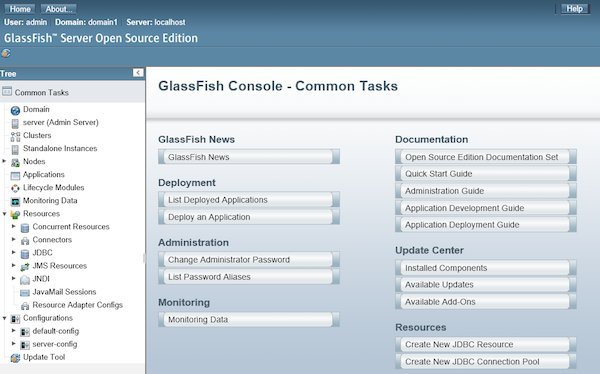
Task: Open the Open Source Edition Documentation Set
Action: coord(486,157)
